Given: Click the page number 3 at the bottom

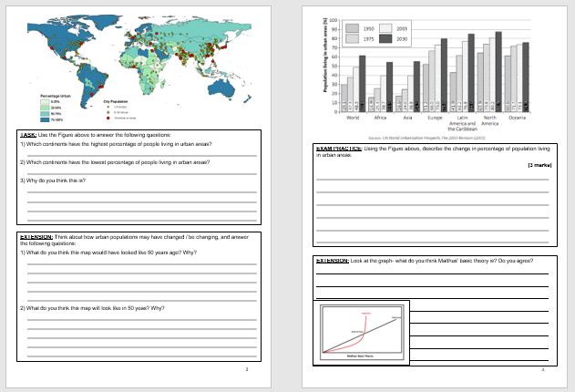Looking at the screenshot, I should click(247, 369).
